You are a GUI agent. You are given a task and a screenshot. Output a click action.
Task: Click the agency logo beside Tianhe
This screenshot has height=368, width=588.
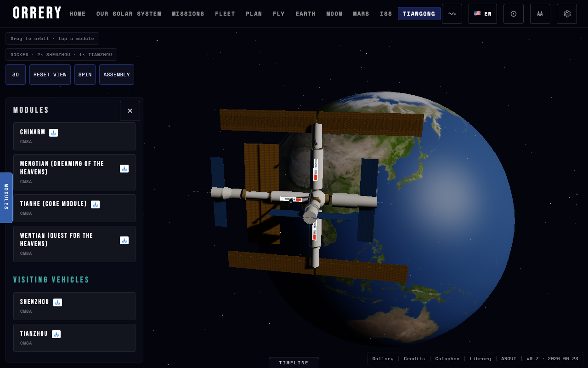click(x=95, y=204)
